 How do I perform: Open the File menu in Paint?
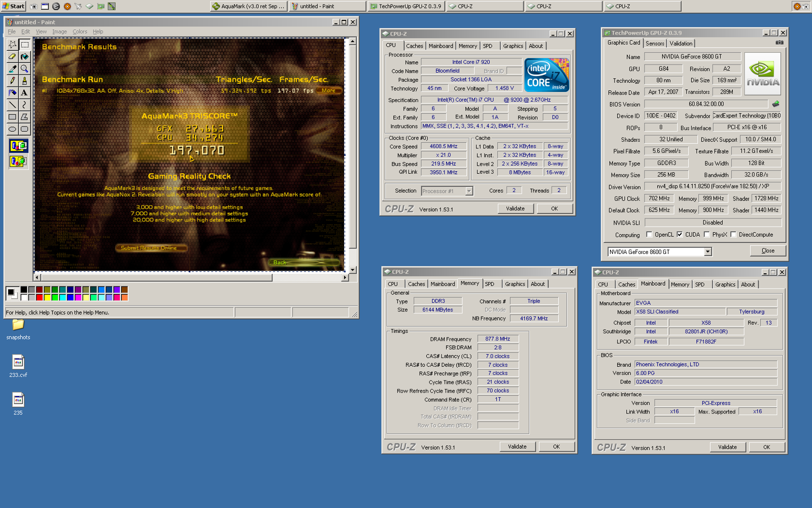point(12,31)
